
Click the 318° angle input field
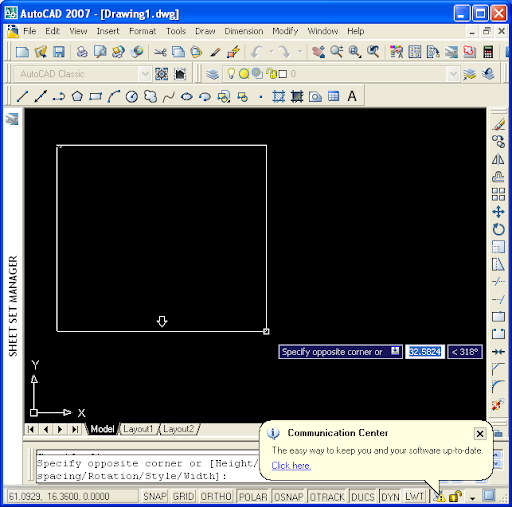click(465, 352)
